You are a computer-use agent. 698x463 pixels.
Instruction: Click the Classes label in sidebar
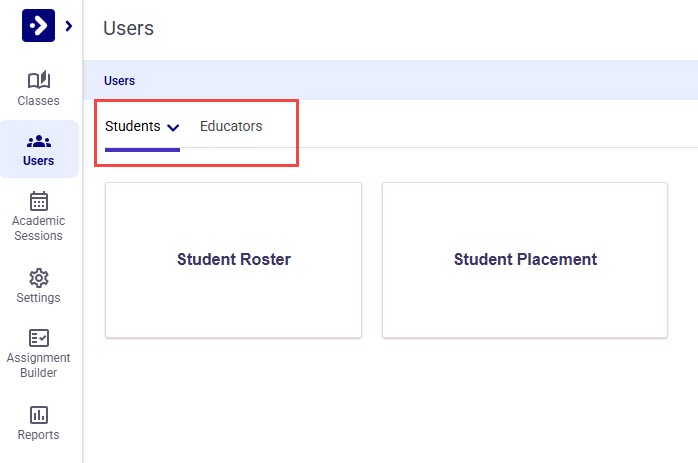(x=38, y=101)
